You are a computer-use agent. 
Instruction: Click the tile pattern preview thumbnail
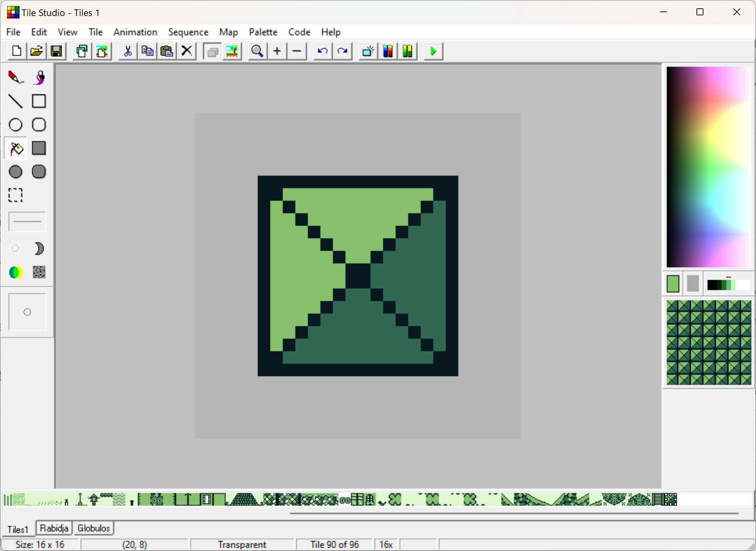(709, 342)
